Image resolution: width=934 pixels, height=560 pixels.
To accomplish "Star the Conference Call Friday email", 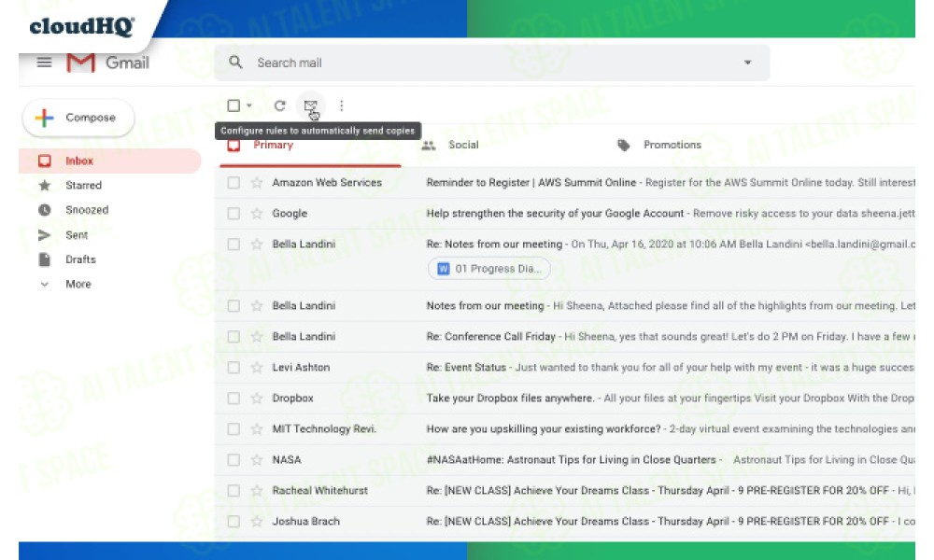I will (x=257, y=337).
